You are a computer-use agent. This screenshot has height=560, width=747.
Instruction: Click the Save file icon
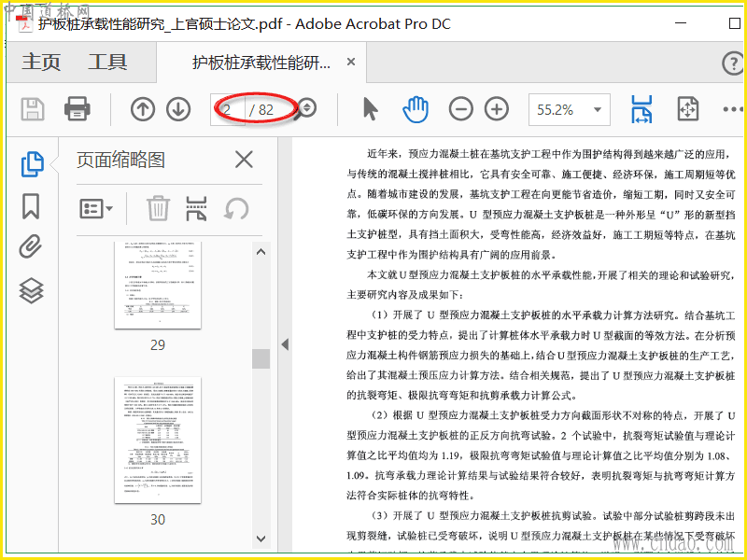point(33,109)
